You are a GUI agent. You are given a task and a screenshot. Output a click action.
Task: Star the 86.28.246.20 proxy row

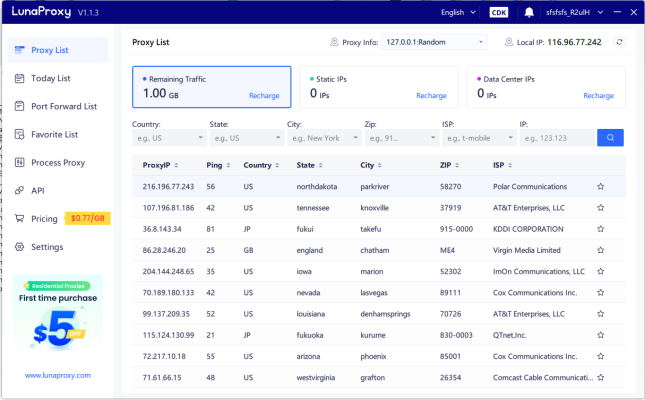coord(601,250)
